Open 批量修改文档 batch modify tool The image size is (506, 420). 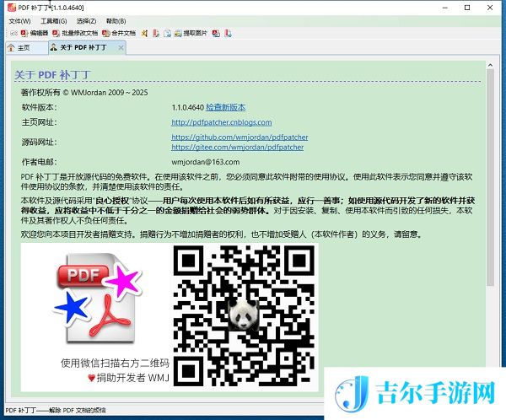point(75,33)
